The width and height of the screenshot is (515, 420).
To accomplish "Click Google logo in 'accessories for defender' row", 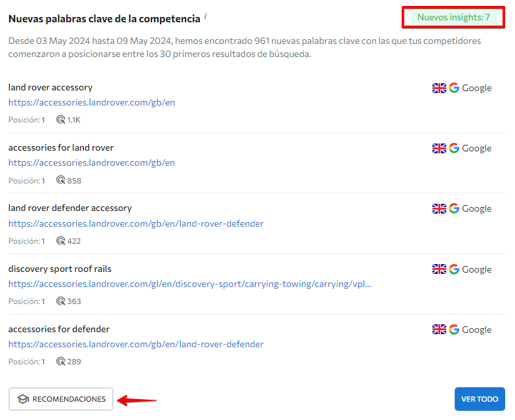I will pyautogui.click(x=454, y=330).
